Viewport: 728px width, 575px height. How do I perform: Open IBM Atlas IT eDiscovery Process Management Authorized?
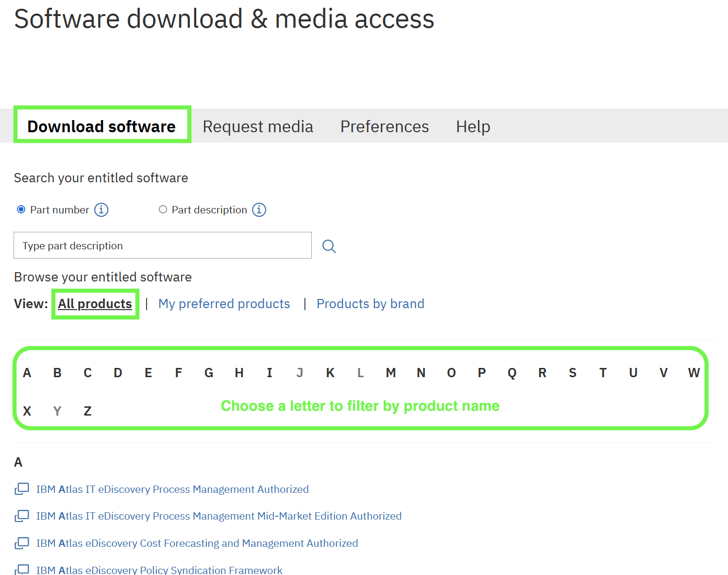[172, 489]
